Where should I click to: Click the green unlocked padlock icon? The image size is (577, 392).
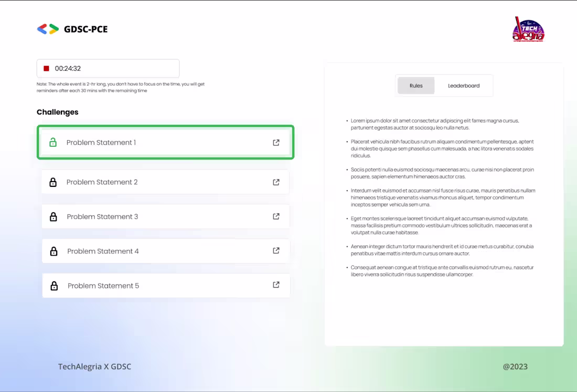(x=53, y=142)
